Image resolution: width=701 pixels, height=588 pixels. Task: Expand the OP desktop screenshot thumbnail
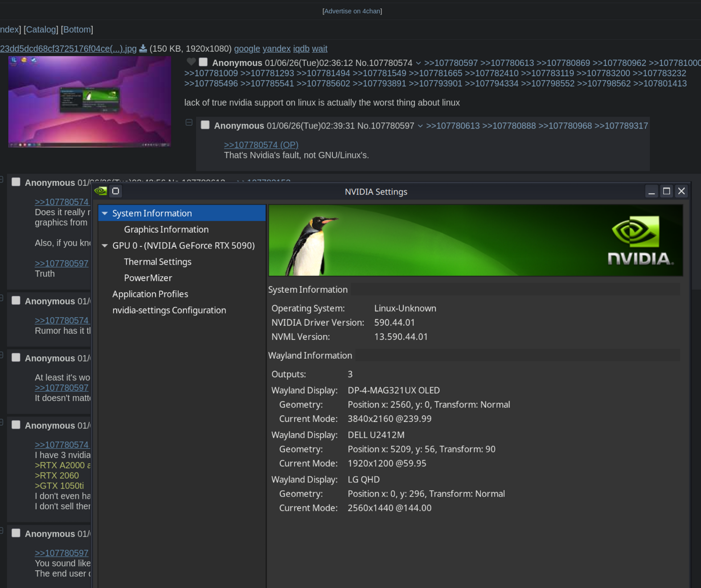point(90,102)
